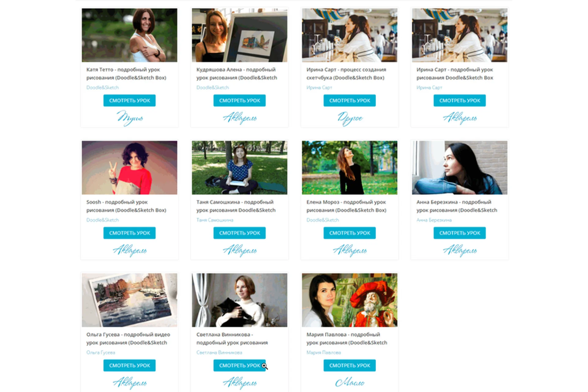Open Doodle&Sketch author link under Елена Мороз

point(322,220)
